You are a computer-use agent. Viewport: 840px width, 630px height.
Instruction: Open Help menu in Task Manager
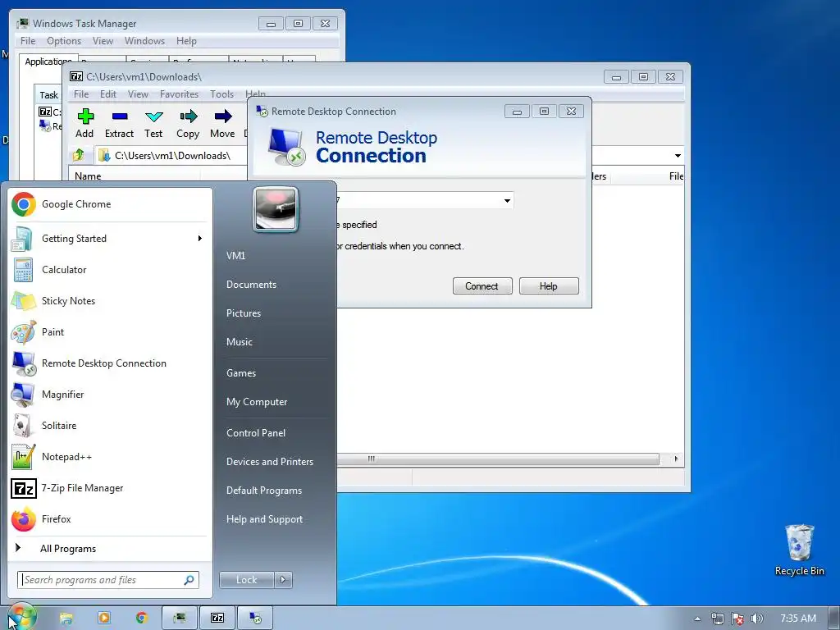point(186,41)
